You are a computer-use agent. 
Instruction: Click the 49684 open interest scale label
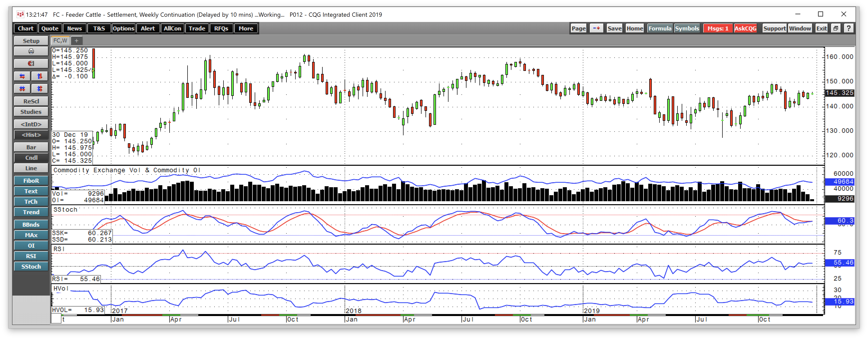[x=839, y=182]
